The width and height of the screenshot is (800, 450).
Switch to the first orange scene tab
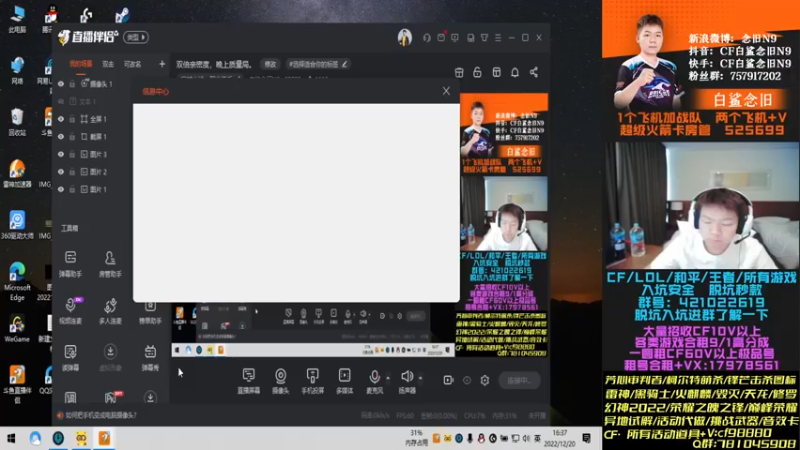point(81,64)
